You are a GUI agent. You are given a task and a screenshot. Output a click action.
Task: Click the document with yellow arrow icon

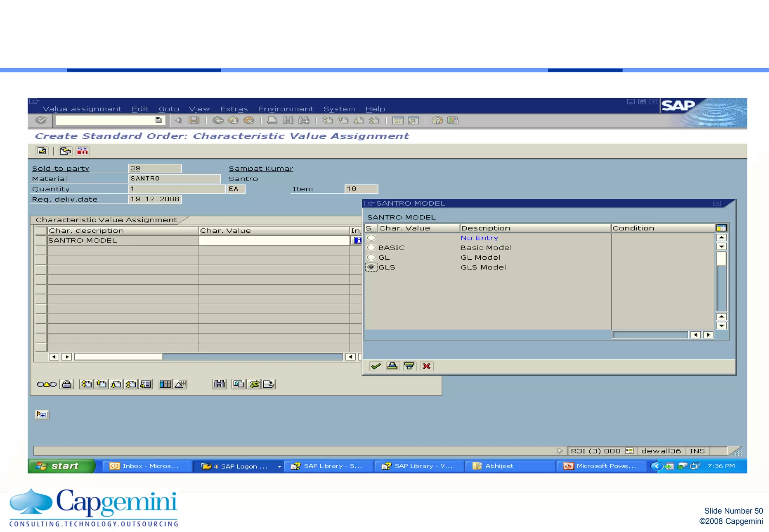(x=42, y=151)
